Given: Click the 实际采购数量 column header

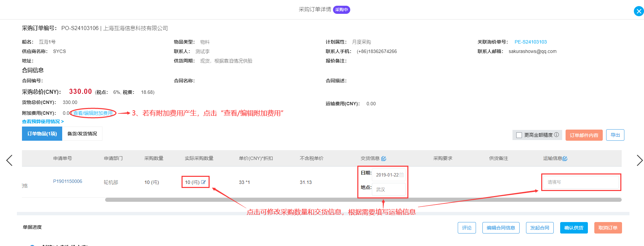Looking at the screenshot, I should (x=199, y=158).
